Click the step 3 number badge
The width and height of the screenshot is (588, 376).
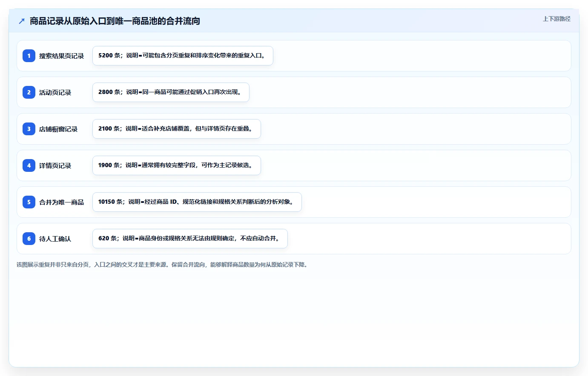click(29, 129)
